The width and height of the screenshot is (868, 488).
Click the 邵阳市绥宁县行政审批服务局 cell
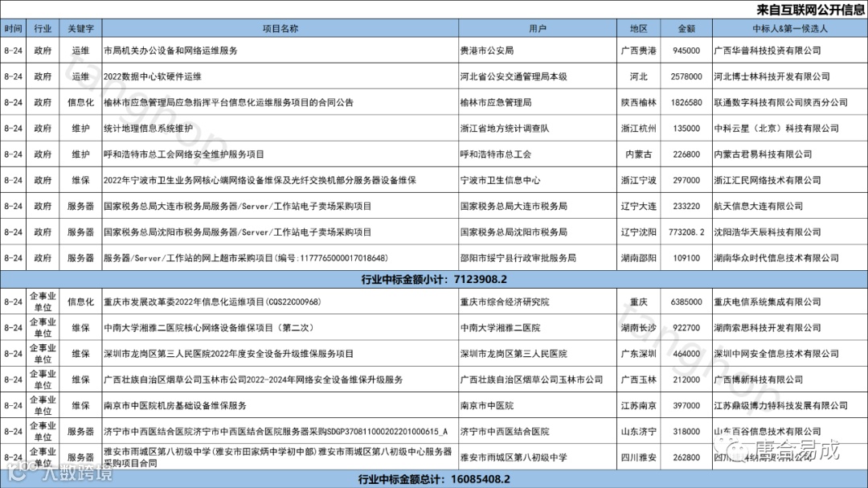(x=538, y=258)
